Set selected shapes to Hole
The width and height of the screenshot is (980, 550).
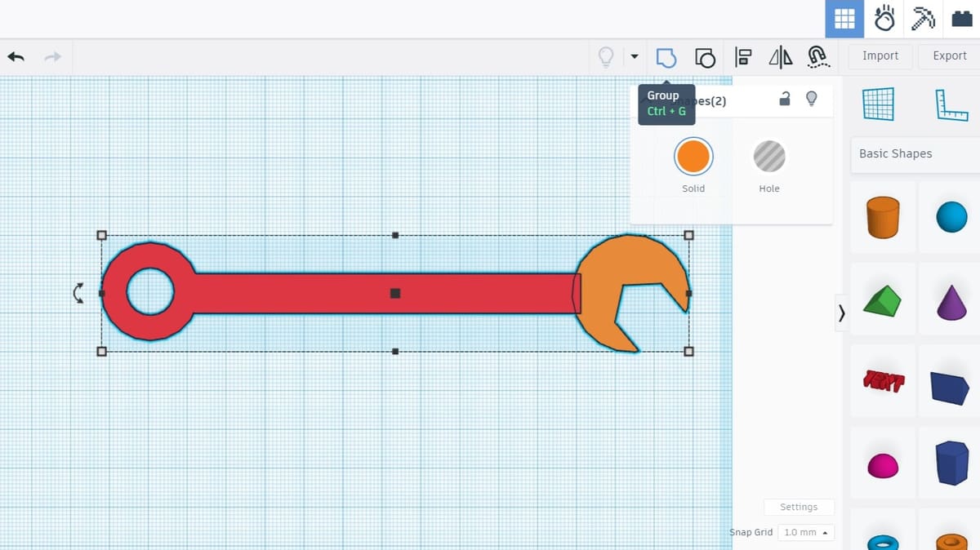coord(769,156)
